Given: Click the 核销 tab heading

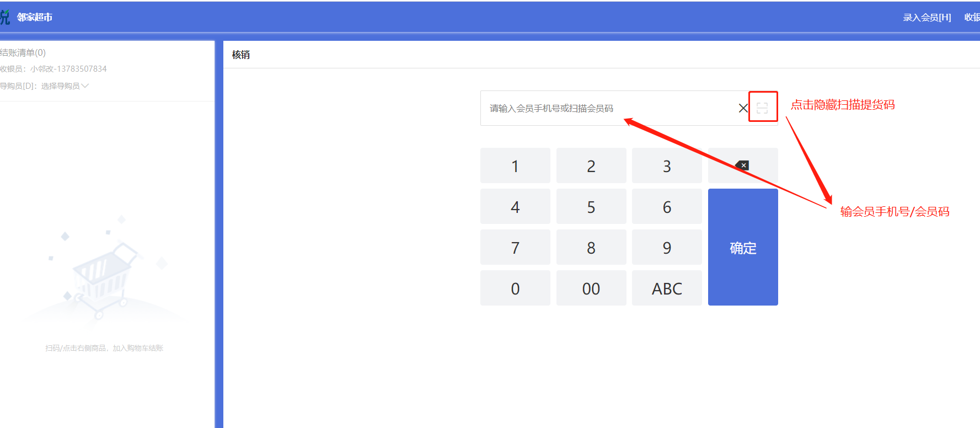Looking at the screenshot, I should [241, 55].
